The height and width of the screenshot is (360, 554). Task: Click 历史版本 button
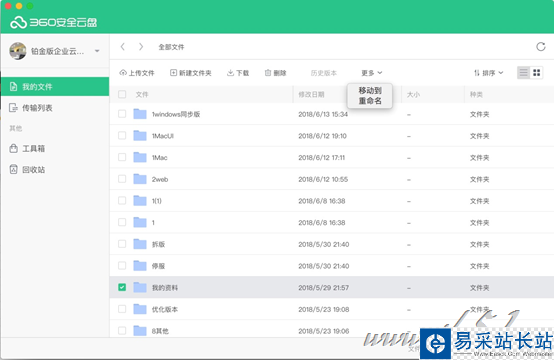point(324,73)
